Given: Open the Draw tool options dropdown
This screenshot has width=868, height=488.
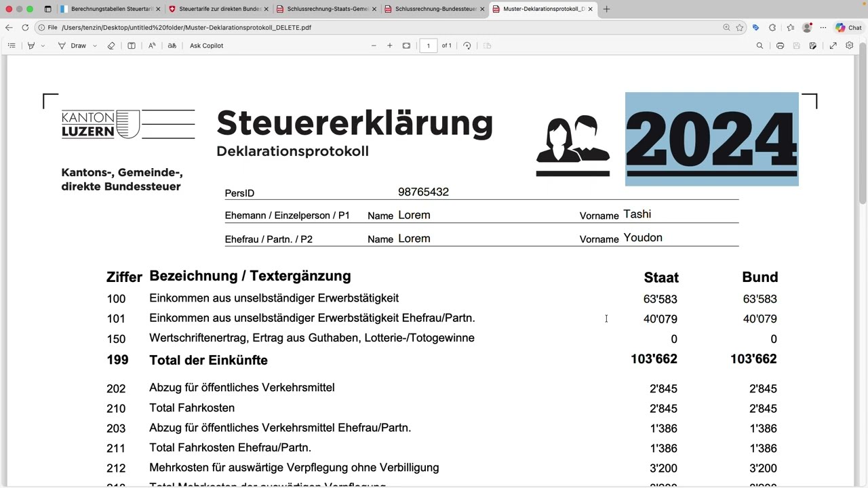Looking at the screenshot, I should point(94,45).
